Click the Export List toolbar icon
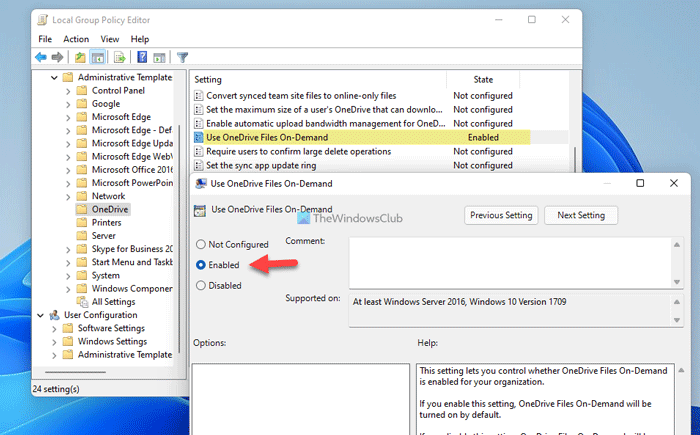 119,57
